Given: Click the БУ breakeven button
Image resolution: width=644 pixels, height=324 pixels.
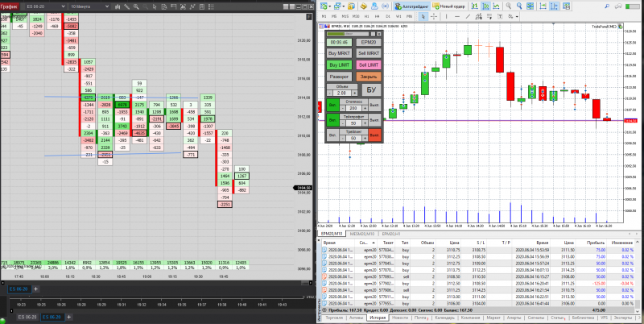Looking at the screenshot, I should tap(371, 89).
